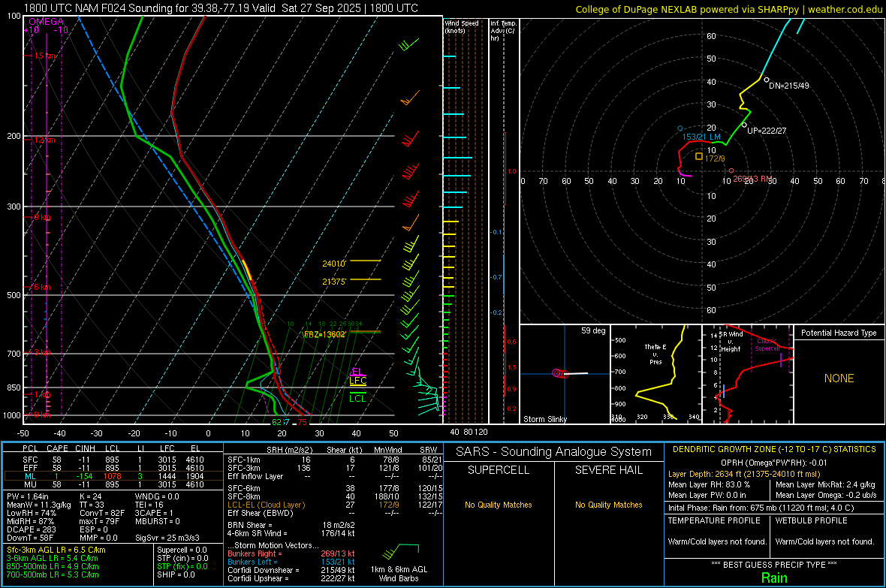Click the Classic Supercell label
This screenshot has width=886, height=588.
tap(768, 345)
